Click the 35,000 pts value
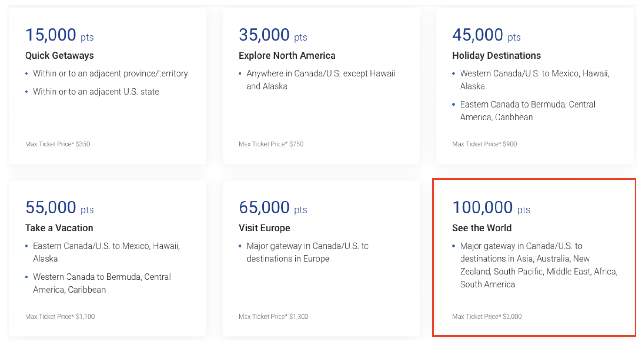The height and width of the screenshot is (345, 644). pos(273,35)
